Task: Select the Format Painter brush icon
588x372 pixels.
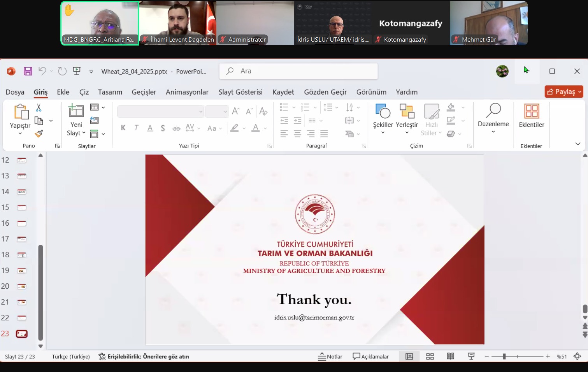Action: pyautogui.click(x=39, y=133)
